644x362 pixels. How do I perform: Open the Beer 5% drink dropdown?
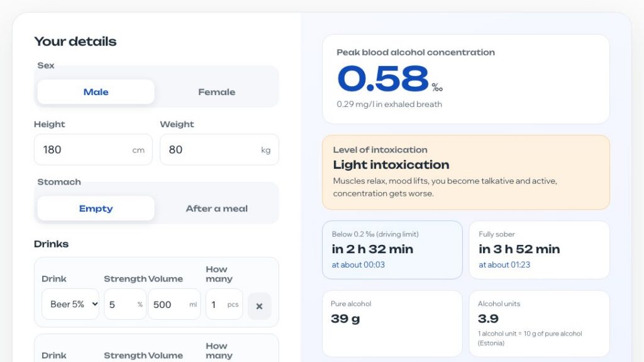(x=70, y=305)
